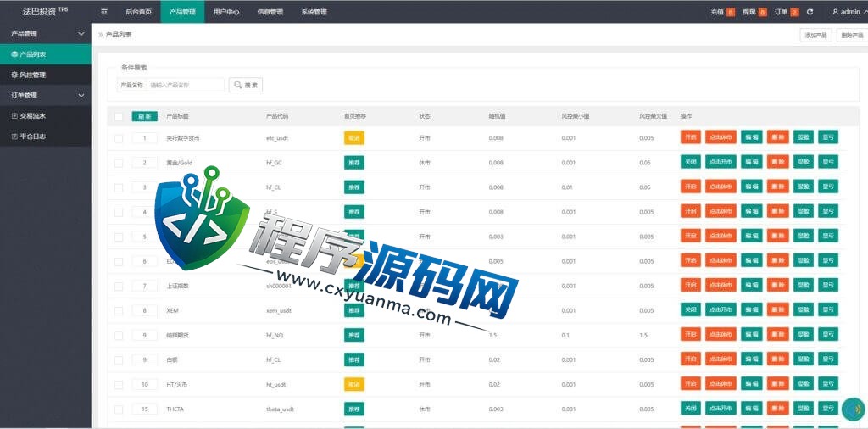Image resolution: width=868 pixels, height=429 pixels.
Task: Select checkbox of the XEM row
Action: pos(119,310)
